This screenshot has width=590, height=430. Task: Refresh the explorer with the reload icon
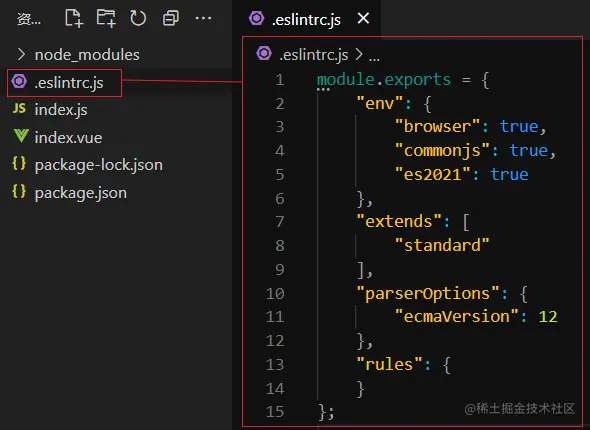(x=138, y=18)
